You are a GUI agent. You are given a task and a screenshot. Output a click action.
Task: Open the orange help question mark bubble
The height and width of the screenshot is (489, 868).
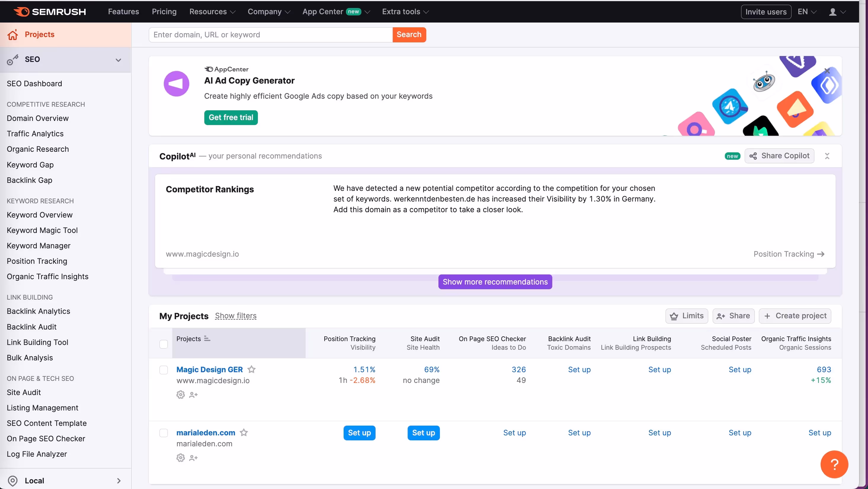(x=834, y=464)
